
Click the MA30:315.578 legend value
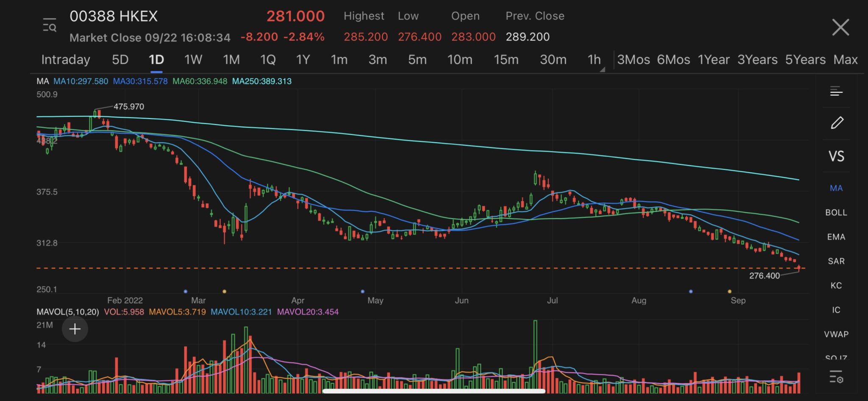tap(140, 81)
